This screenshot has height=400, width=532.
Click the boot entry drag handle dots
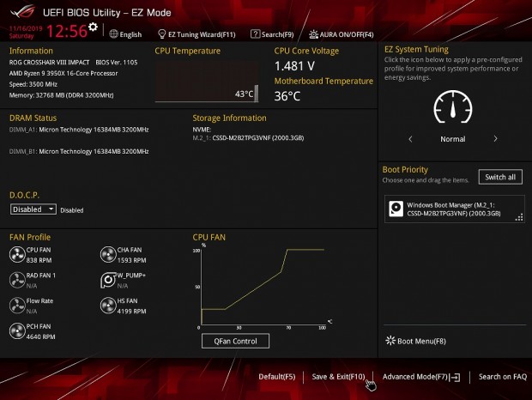pyautogui.click(x=519, y=217)
